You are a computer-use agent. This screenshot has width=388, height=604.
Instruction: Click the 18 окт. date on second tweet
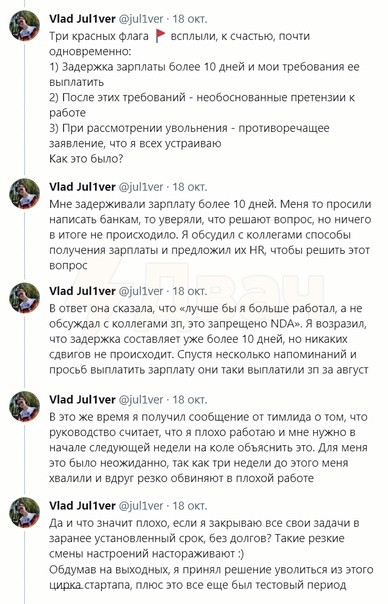point(190,187)
